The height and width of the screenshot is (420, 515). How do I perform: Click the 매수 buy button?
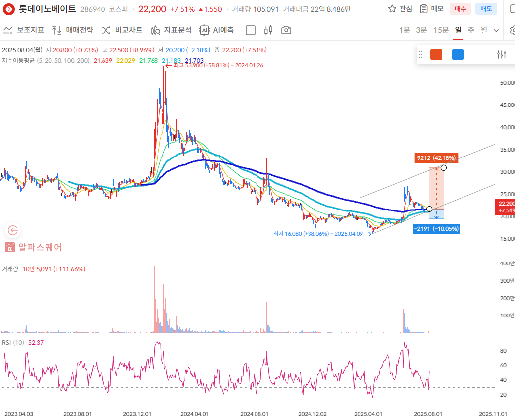pos(460,9)
